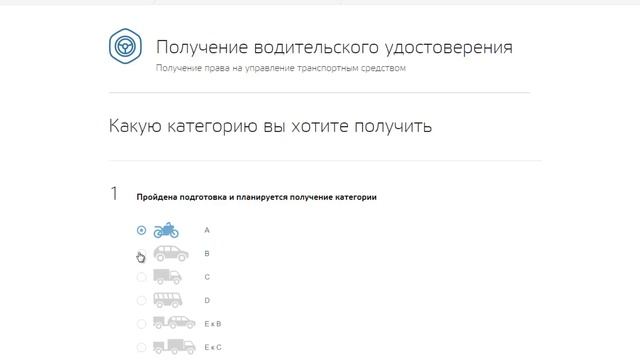
Task: Choose the category D radio button
Action: pyautogui.click(x=141, y=300)
